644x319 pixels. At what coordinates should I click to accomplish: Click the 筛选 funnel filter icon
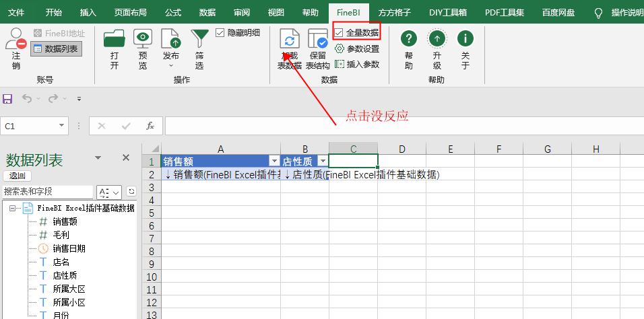coord(199,39)
